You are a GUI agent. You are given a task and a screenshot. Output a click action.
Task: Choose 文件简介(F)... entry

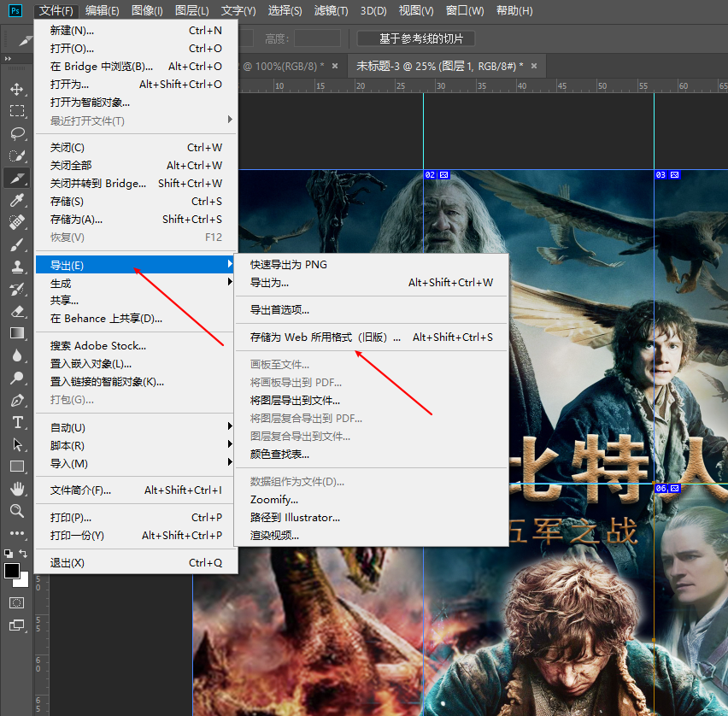click(x=135, y=490)
